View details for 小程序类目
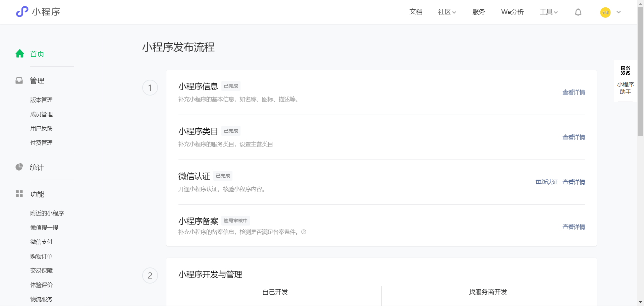Viewport: 644px width, 306px height. [x=574, y=137]
